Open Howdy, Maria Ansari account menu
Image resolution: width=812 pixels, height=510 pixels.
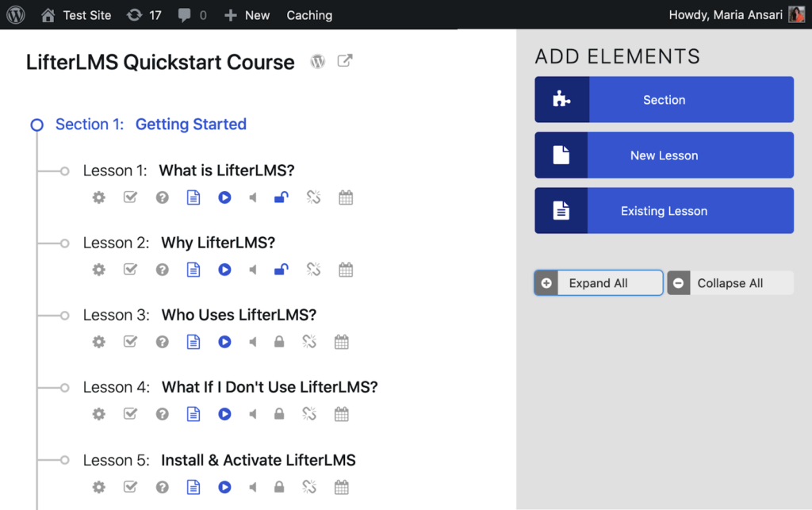click(737, 14)
